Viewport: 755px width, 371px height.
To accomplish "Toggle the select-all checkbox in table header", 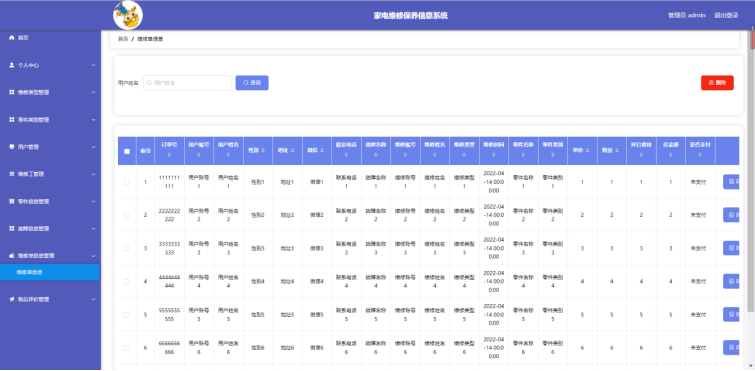I will coord(127,151).
